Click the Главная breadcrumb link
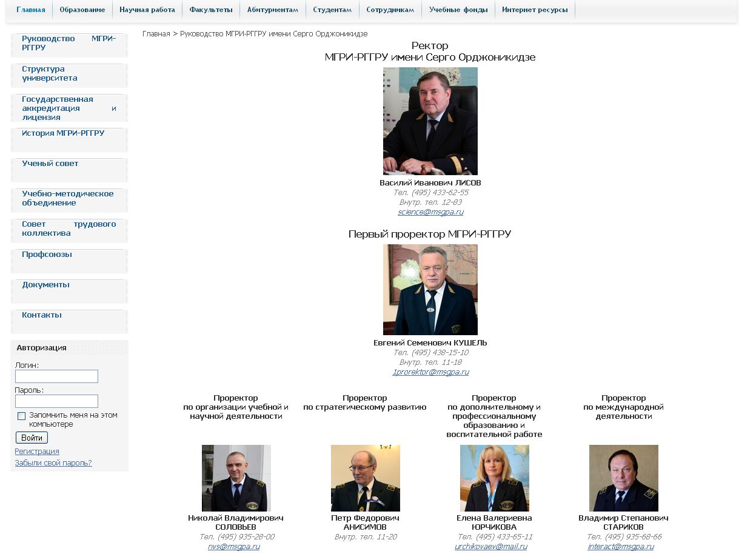756x557 pixels. click(156, 34)
